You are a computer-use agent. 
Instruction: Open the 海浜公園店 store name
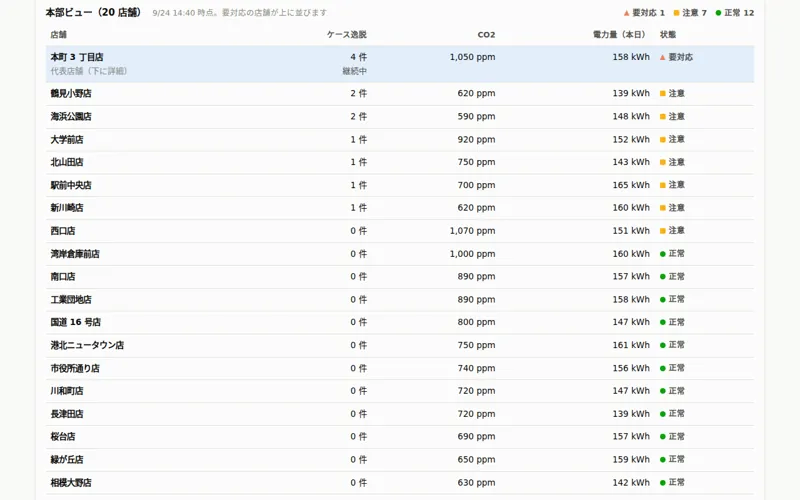71,116
